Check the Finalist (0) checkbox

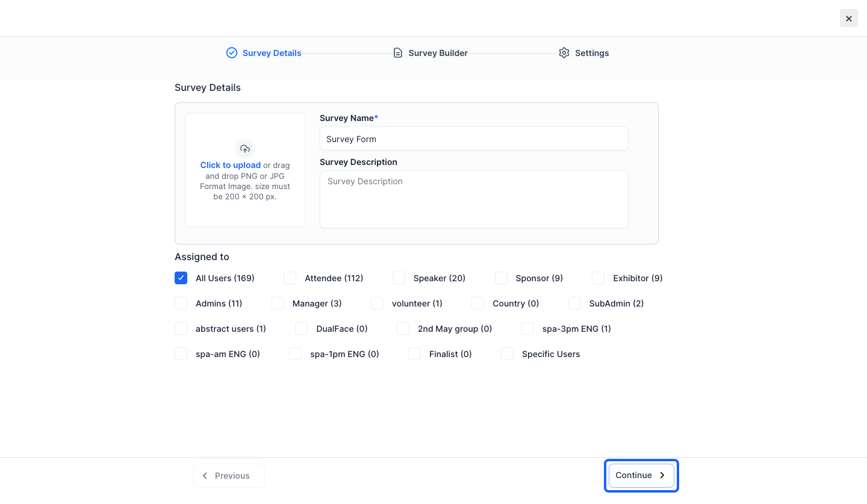(415, 354)
